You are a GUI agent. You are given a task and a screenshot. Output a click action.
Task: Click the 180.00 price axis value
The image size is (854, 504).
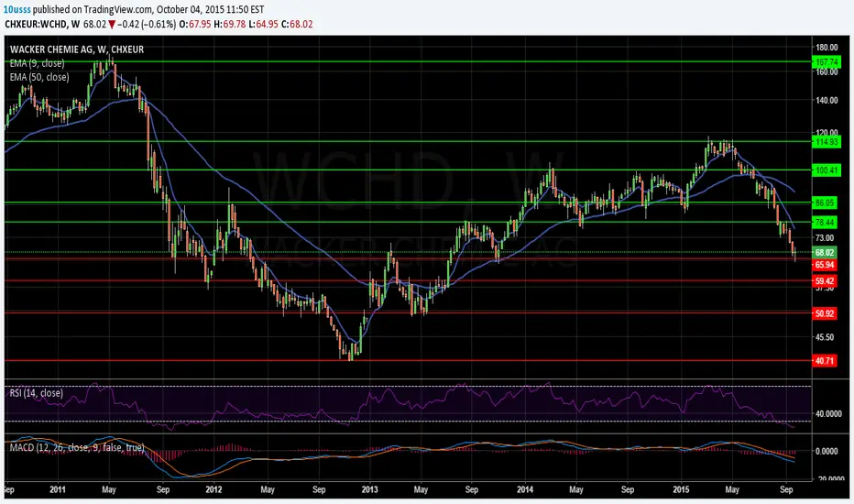click(x=827, y=48)
